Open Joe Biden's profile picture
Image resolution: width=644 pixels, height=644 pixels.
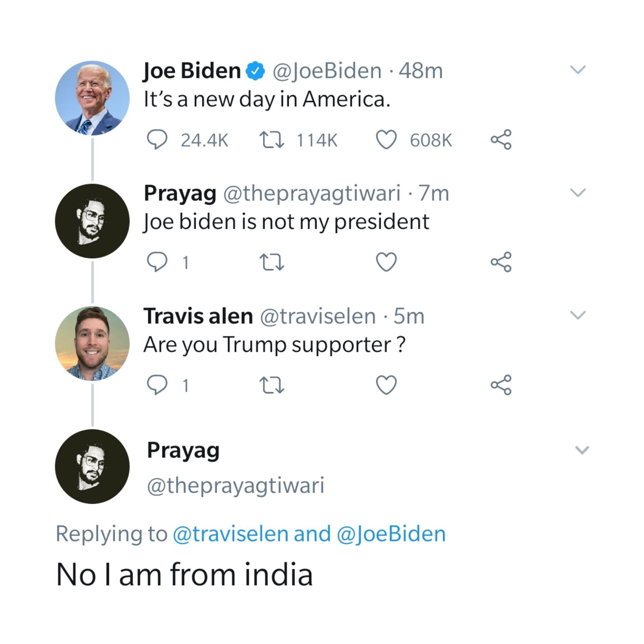[92, 98]
